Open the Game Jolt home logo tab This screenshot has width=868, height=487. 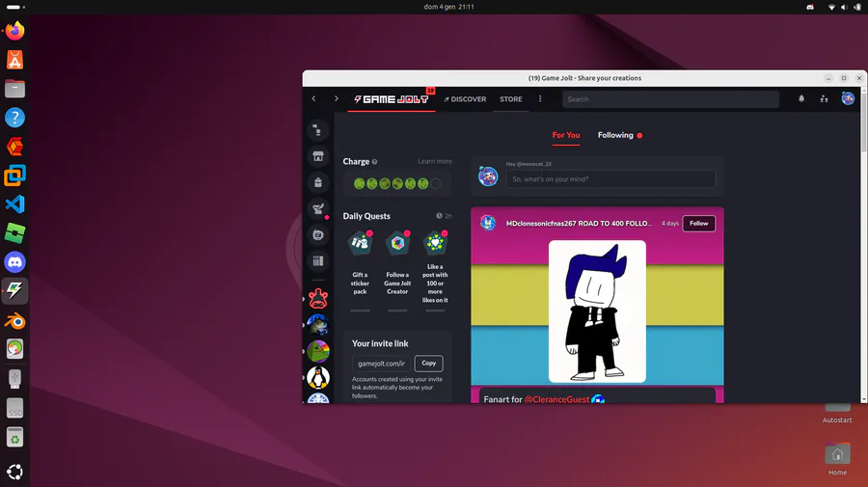click(392, 99)
